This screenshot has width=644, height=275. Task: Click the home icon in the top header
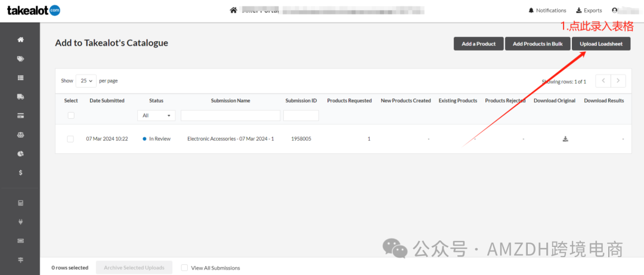coord(233,10)
